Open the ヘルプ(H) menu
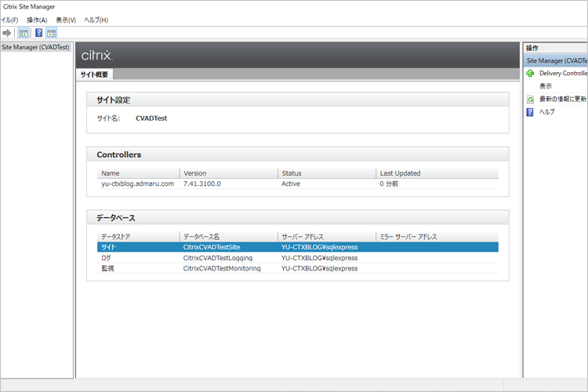588x392 pixels. click(96, 20)
